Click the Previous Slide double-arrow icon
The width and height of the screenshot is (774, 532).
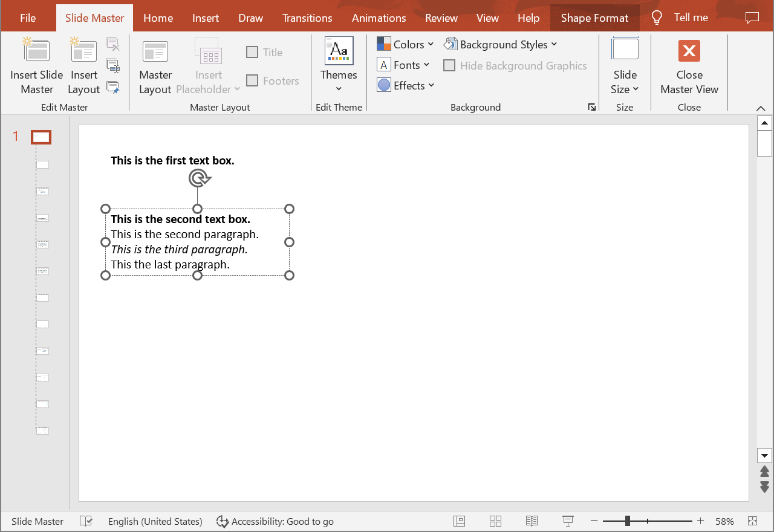click(764, 472)
